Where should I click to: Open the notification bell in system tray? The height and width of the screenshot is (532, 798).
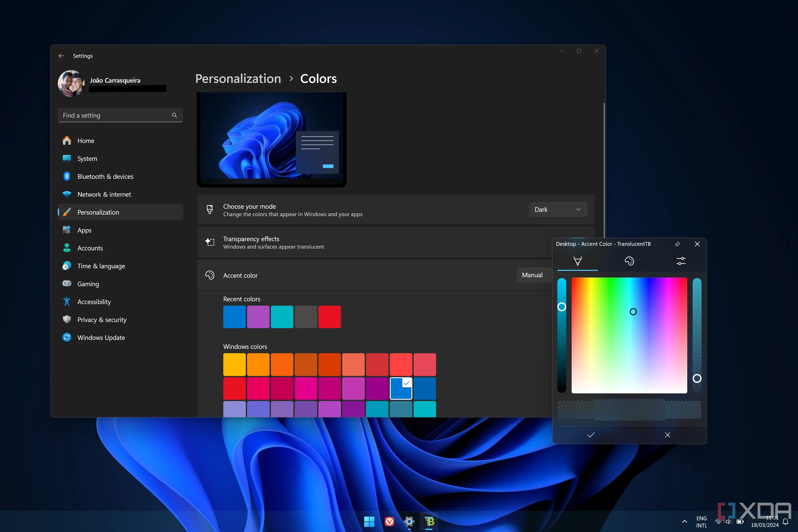pyautogui.click(x=785, y=522)
